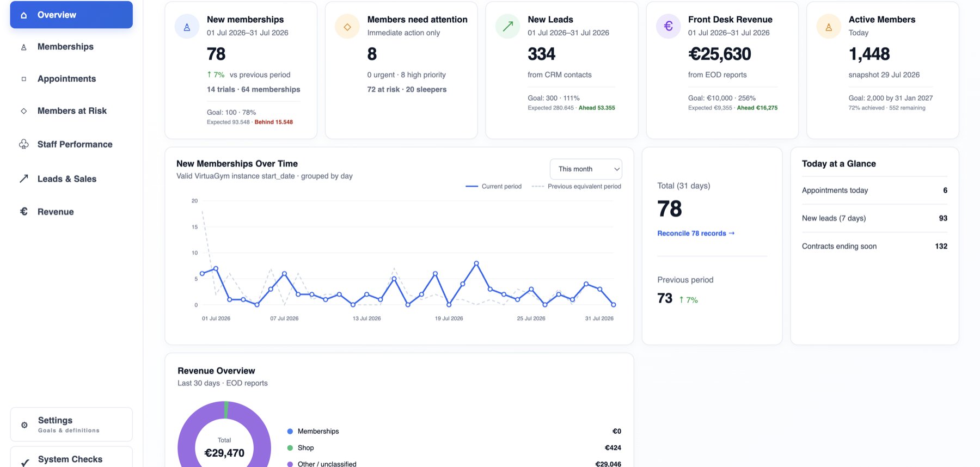
Task: Click the Staff Performance sidebar icon
Action: [24, 144]
